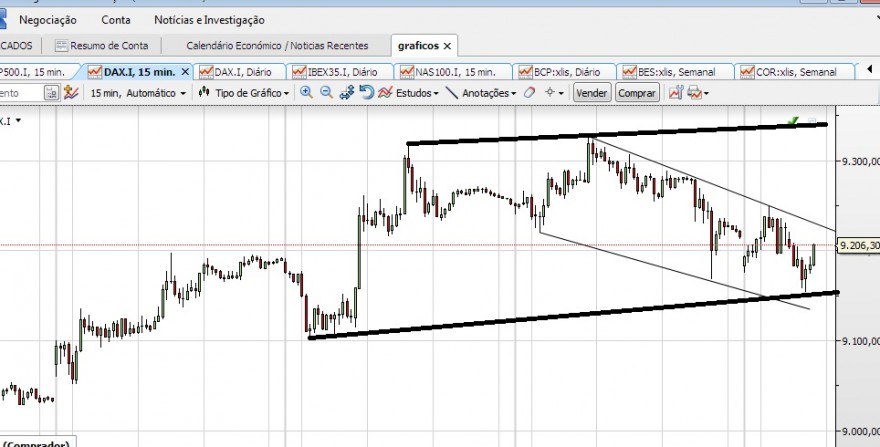Click the chart icon on the IBEX35.I Diário tab

300,72
